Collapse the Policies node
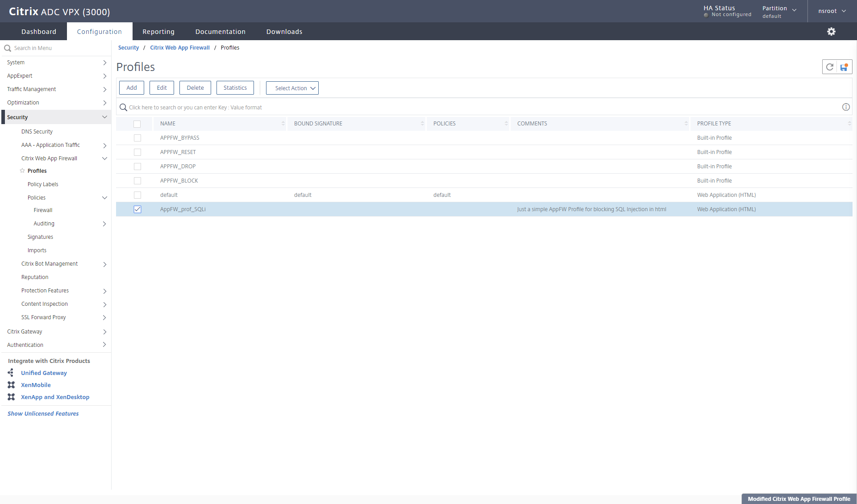Image resolution: width=857 pixels, height=504 pixels. tap(104, 198)
